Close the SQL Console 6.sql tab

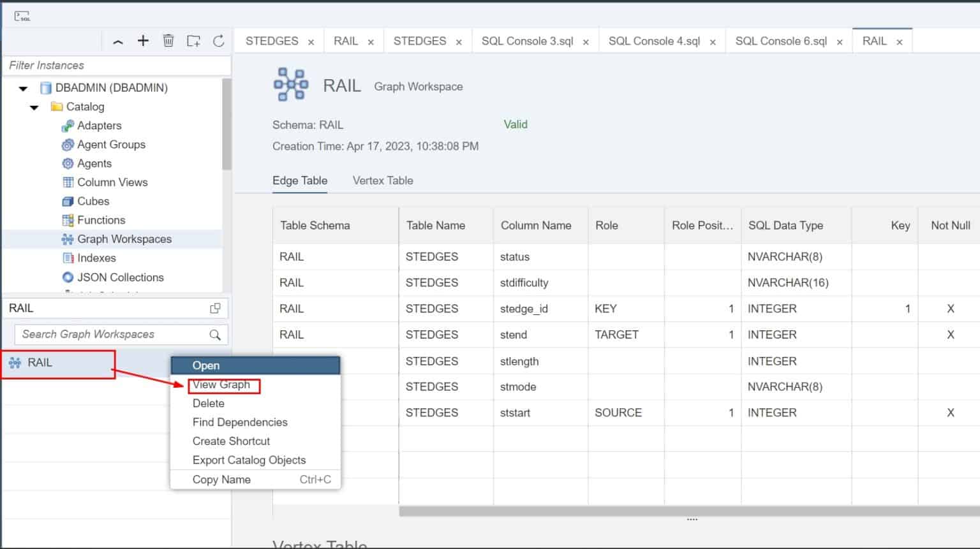840,42
